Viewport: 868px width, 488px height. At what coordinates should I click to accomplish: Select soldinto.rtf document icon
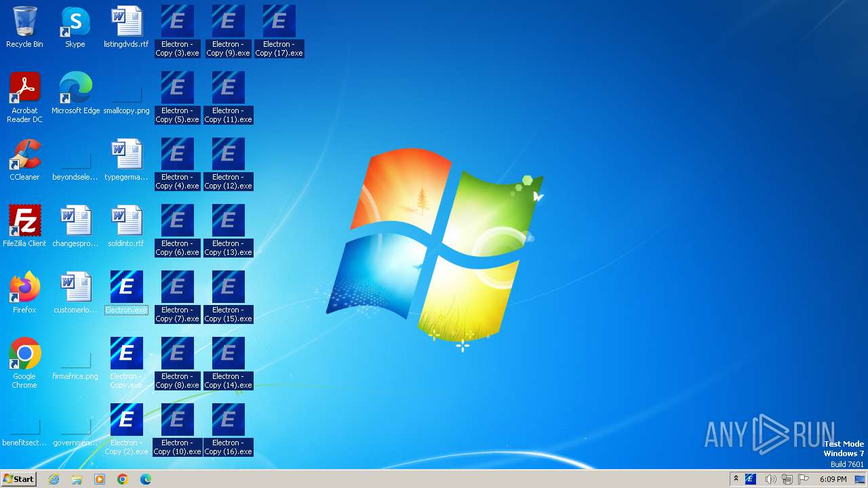[126, 226]
